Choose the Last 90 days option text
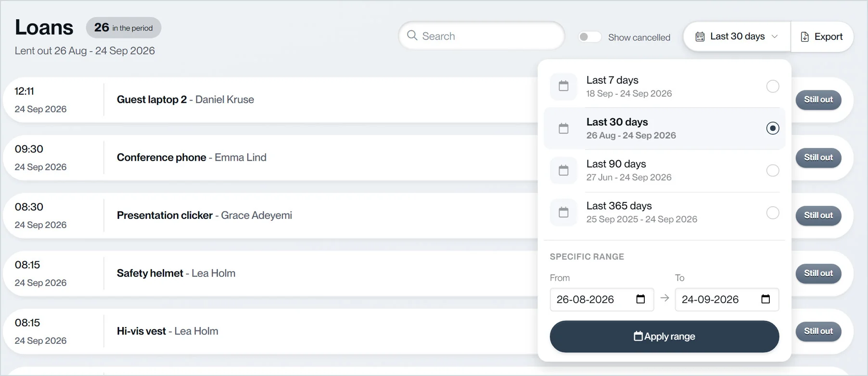The image size is (868, 376). coord(616,164)
